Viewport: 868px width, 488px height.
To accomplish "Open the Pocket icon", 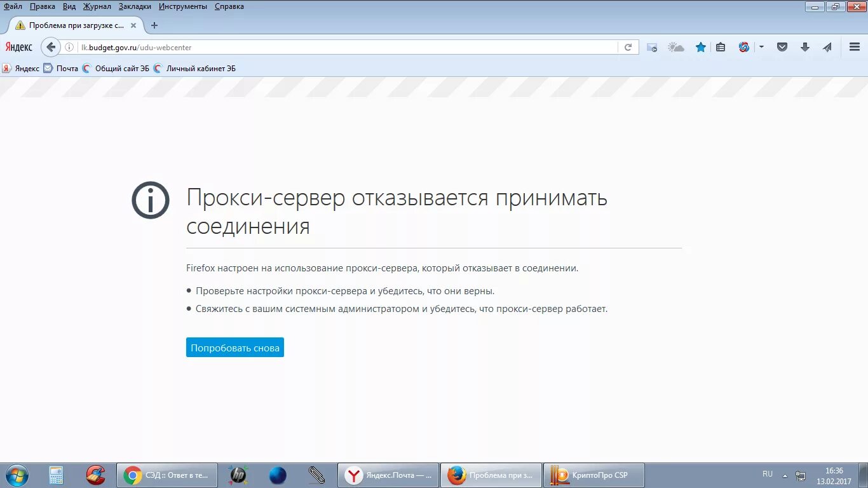I will click(x=782, y=47).
